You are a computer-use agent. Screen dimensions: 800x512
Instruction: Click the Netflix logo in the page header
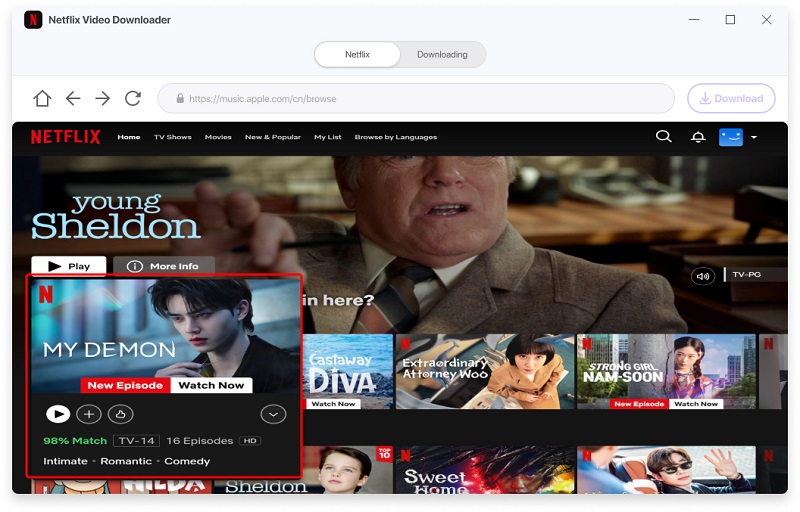pyautogui.click(x=65, y=137)
